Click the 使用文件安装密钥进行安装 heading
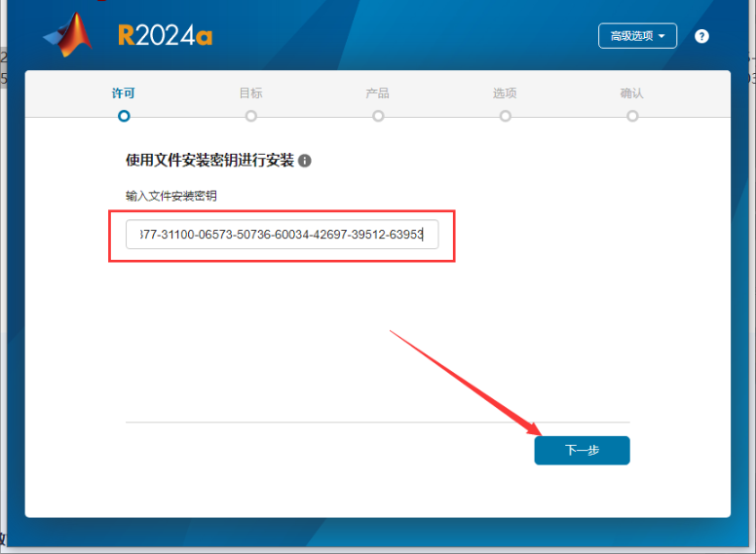Viewport: 756px width, 554px height. pyautogui.click(x=209, y=160)
